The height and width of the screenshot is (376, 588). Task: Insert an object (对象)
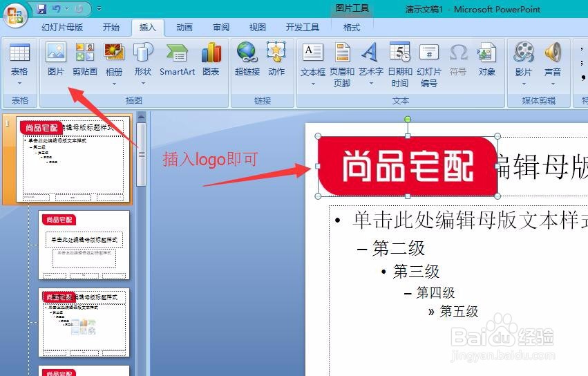coord(486,59)
